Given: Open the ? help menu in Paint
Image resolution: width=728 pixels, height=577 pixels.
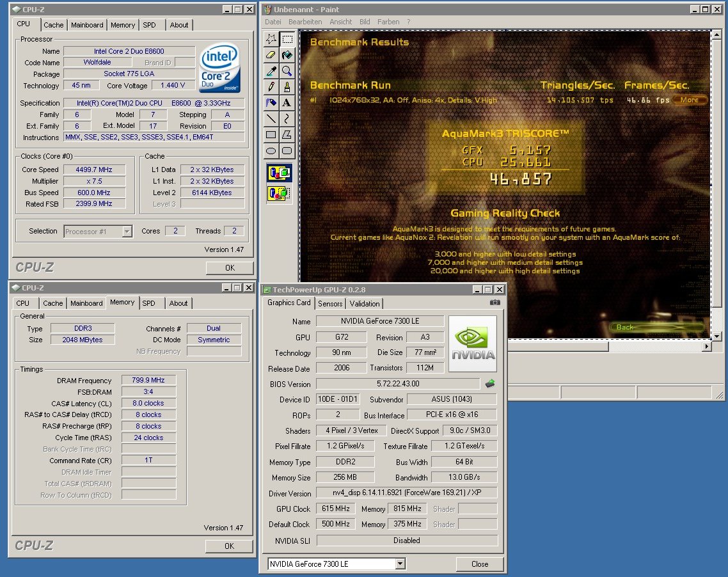Looking at the screenshot, I should point(409,22).
